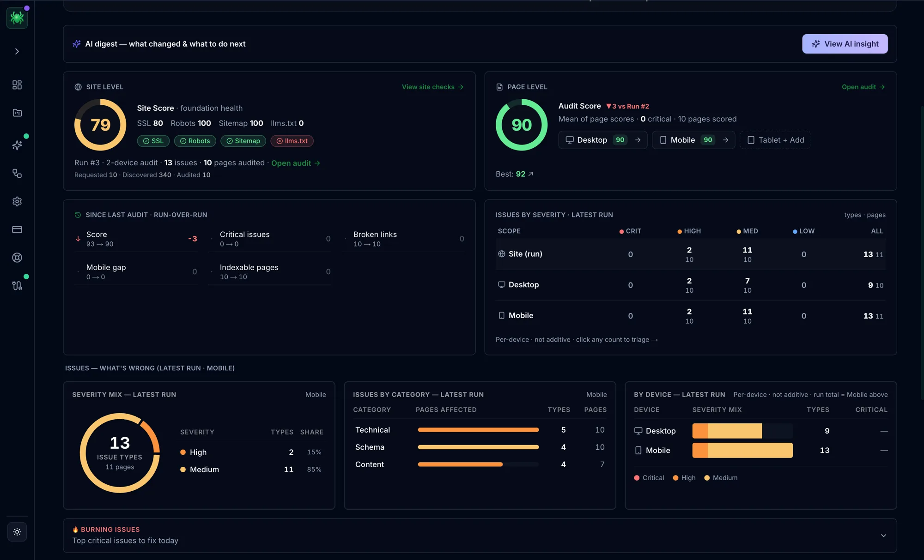The image size is (924, 560).
Task: Select the Desktop 90 device button
Action: click(x=602, y=140)
